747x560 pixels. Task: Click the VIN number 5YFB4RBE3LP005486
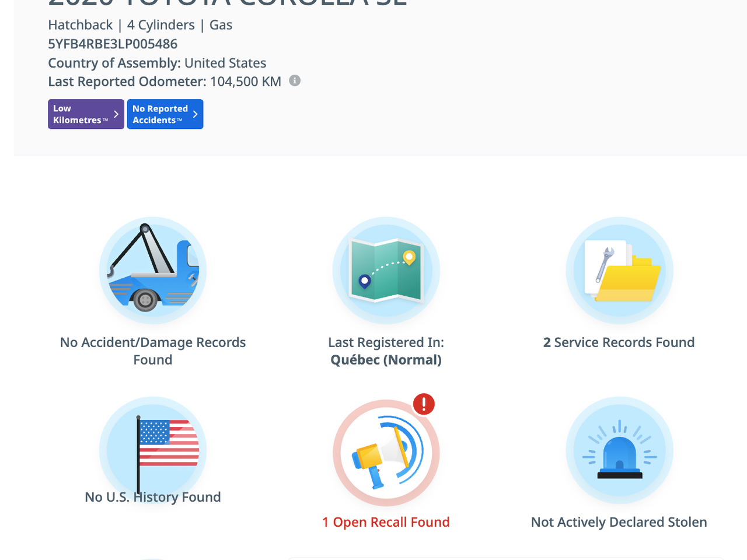coord(113,44)
